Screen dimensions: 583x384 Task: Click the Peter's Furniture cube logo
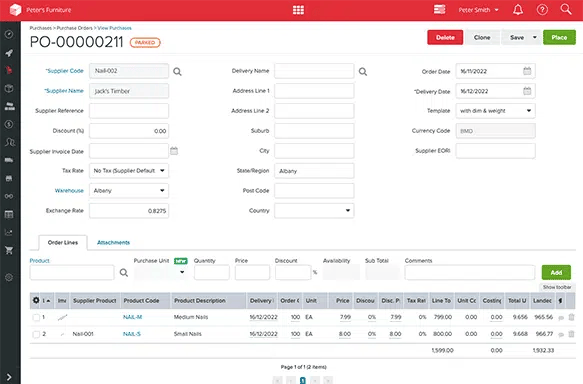(15, 10)
